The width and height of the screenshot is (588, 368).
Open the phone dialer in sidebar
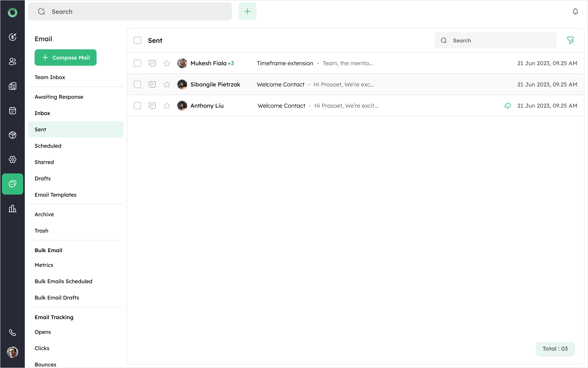coord(12,333)
